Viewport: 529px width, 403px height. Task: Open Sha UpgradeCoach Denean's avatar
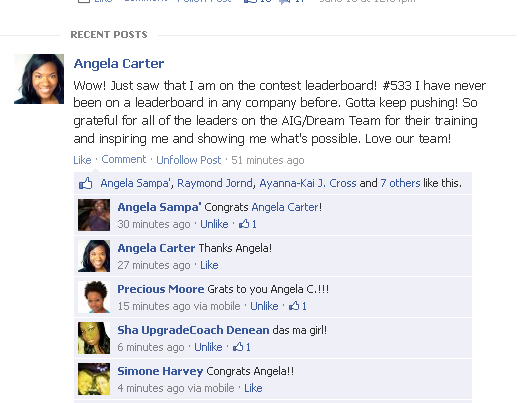[94, 338]
